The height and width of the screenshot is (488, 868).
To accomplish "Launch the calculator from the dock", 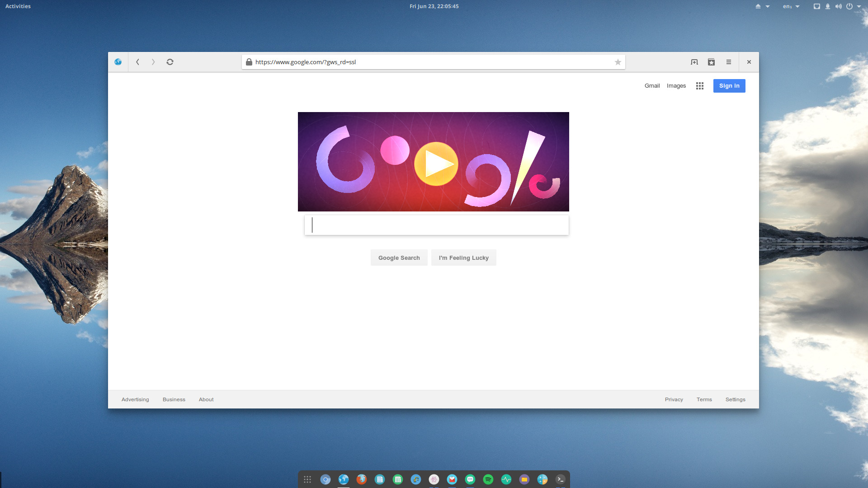I will pos(542,479).
